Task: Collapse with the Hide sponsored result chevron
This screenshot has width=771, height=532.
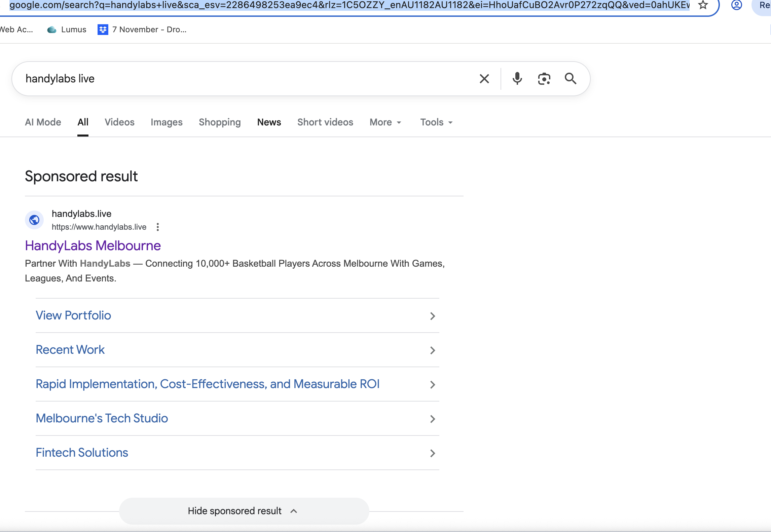Action: [293, 511]
